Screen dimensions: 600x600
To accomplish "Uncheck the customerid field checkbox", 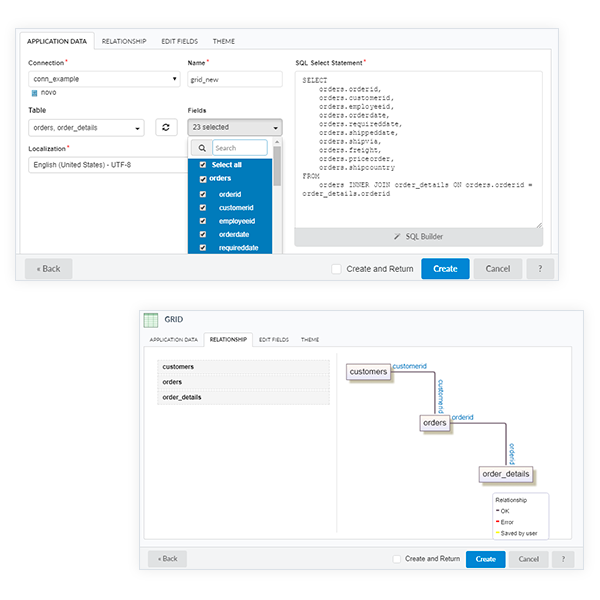I will [x=203, y=206].
